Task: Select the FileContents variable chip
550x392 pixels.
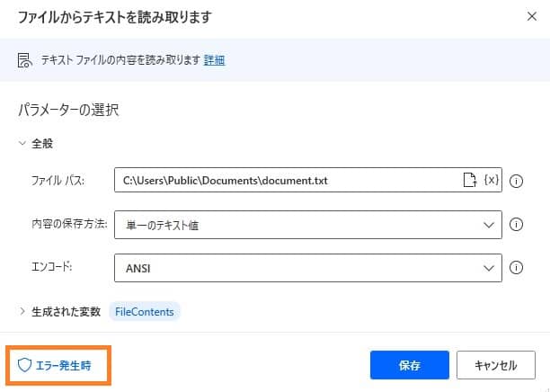Action: pyautogui.click(x=145, y=312)
